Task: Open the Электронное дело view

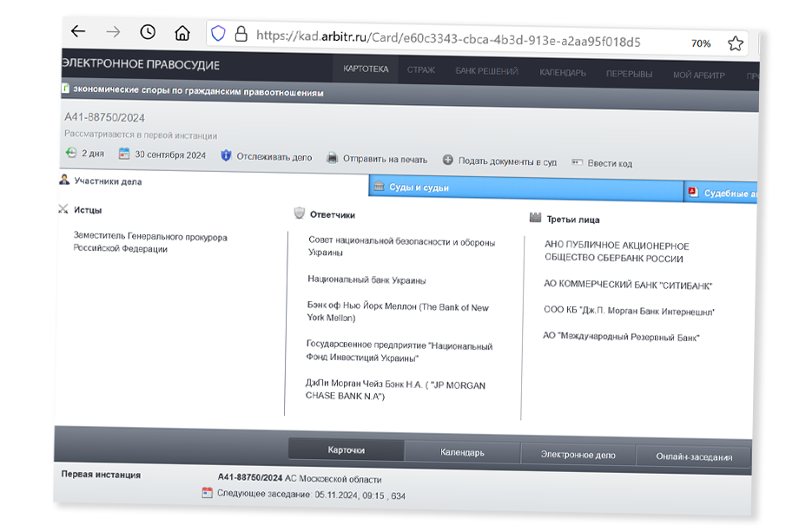Action: [x=578, y=455]
